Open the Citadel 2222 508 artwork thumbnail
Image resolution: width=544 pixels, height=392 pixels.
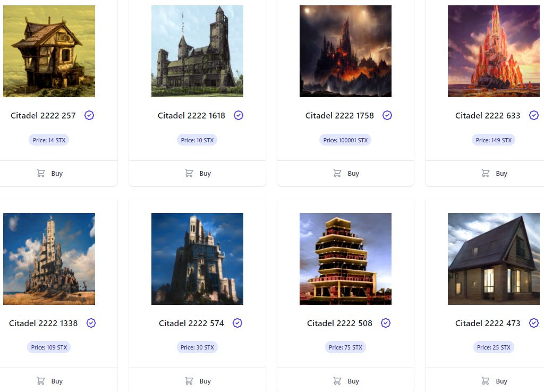click(345, 259)
